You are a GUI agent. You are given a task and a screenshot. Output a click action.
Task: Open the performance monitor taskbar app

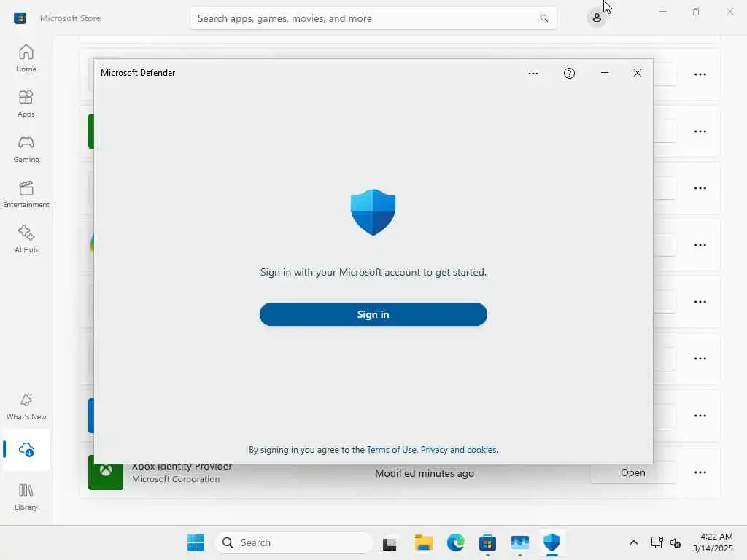(519, 542)
